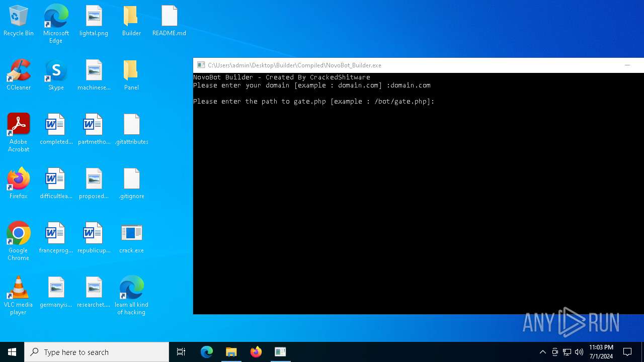Minimize the NovoBot_Builder console window

627,65
